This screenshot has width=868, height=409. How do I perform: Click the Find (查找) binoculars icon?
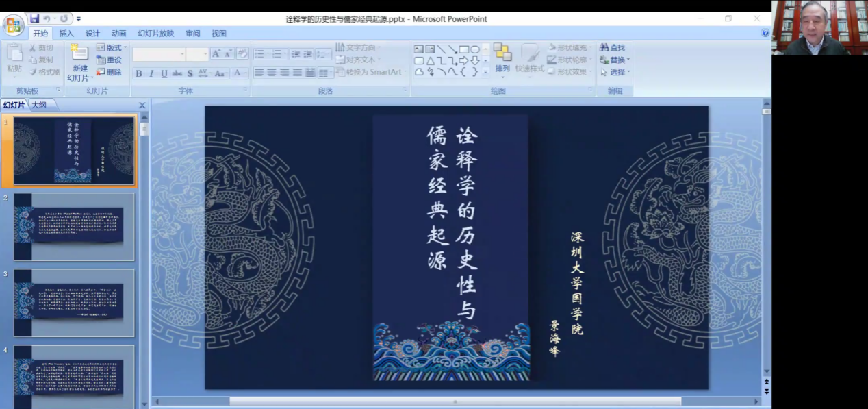[604, 47]
